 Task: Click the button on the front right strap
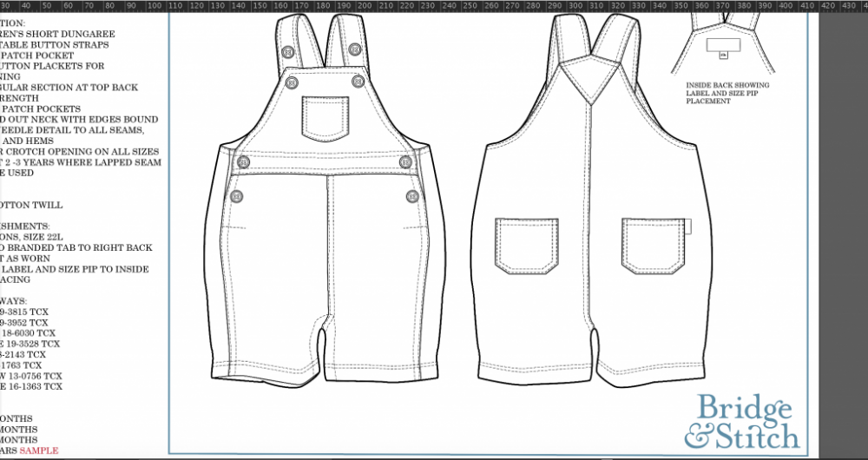[x=355, y=49]
